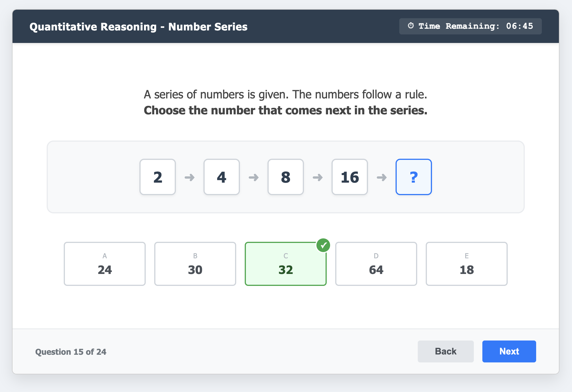Click the series box showing 4

(222, 177)
